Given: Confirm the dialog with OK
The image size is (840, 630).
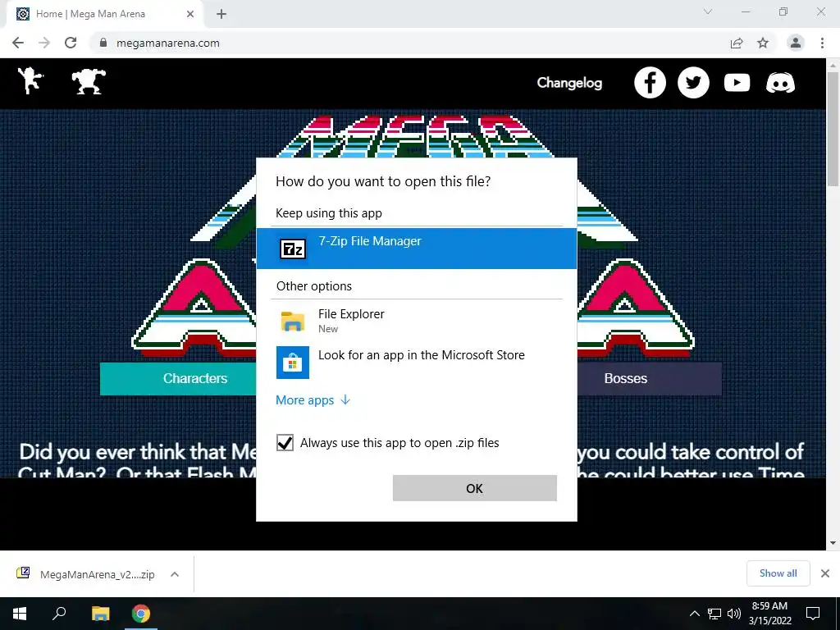Looking at the screenshot, I should tap(475, 488).
